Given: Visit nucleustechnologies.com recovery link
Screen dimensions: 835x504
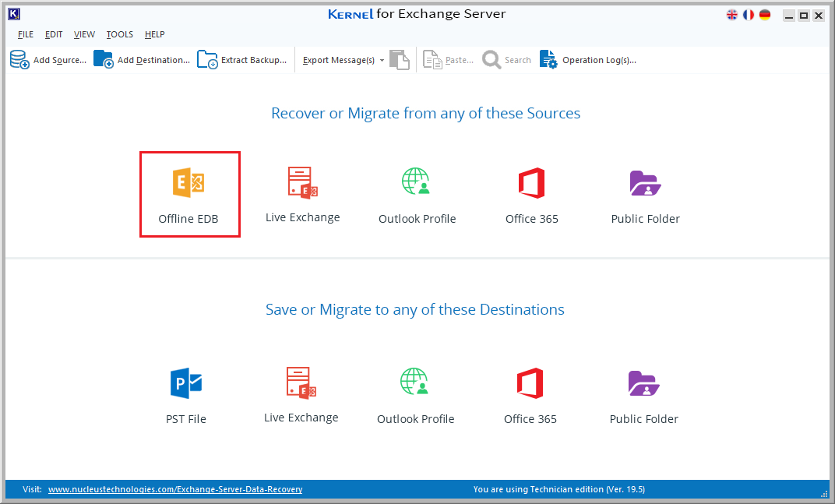Looking at the screenshot, I should [x=175, y=490].
